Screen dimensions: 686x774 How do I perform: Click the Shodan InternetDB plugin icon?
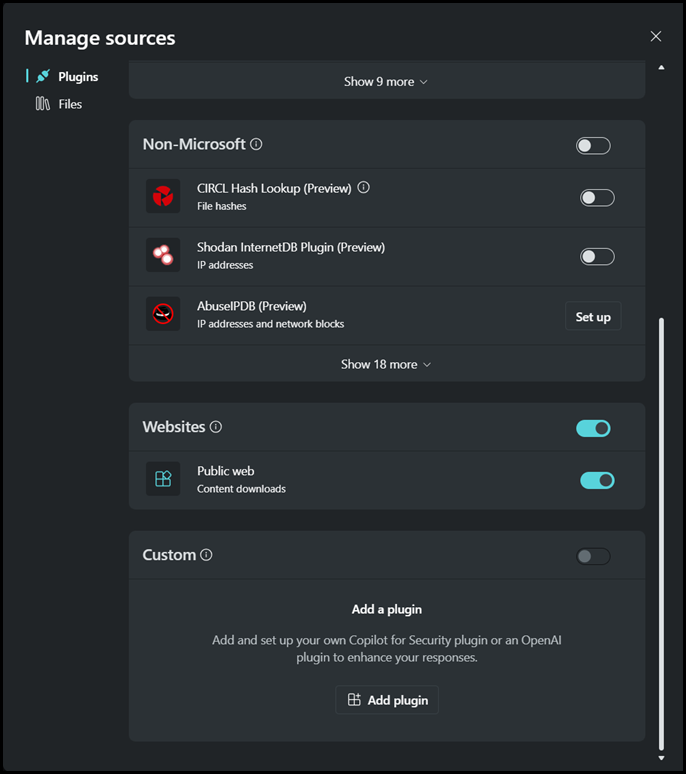(x=163, y=256)
